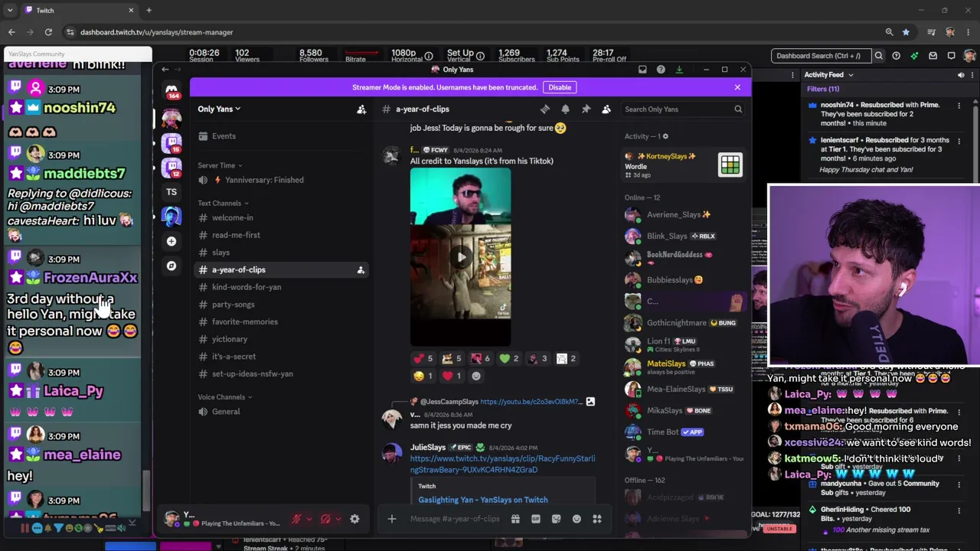Open Wordle activity thumbnail
Screen dimensions: 980x551
730,165
